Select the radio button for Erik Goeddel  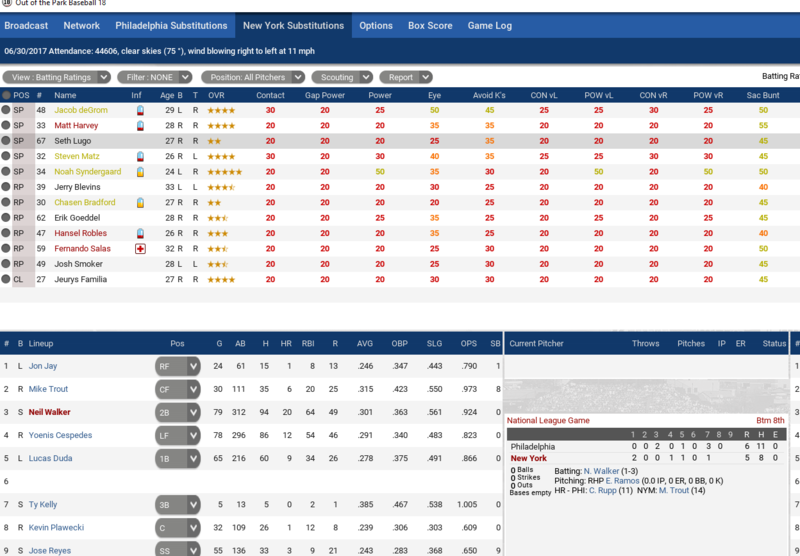pyautogui.click(x=6, y=217)
